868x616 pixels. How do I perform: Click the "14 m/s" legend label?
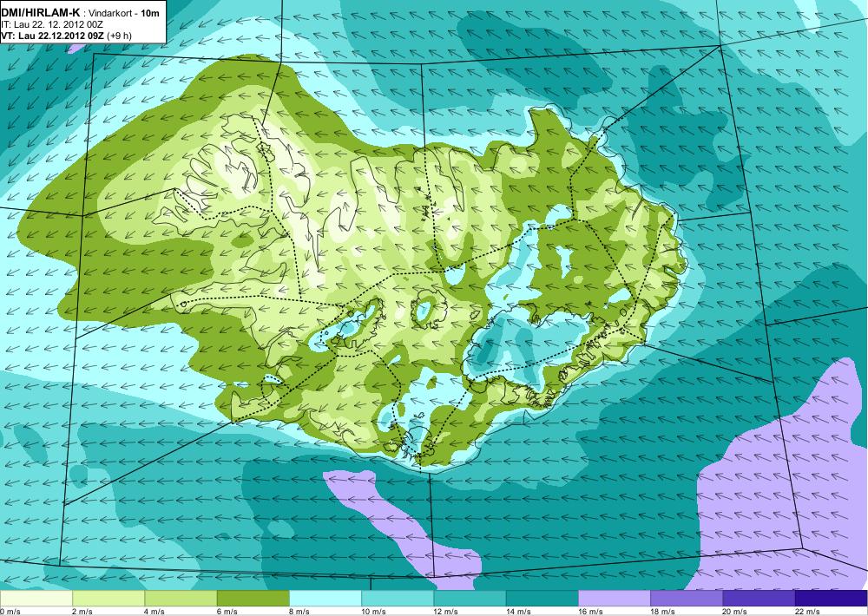pos(518,612)
